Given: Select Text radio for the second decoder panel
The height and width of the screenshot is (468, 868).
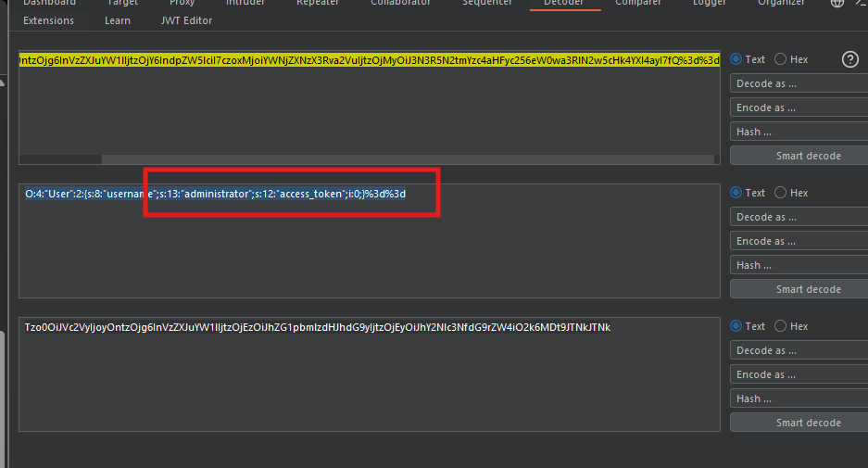Looking at the screenshot, I should click(x=736, y=193).
